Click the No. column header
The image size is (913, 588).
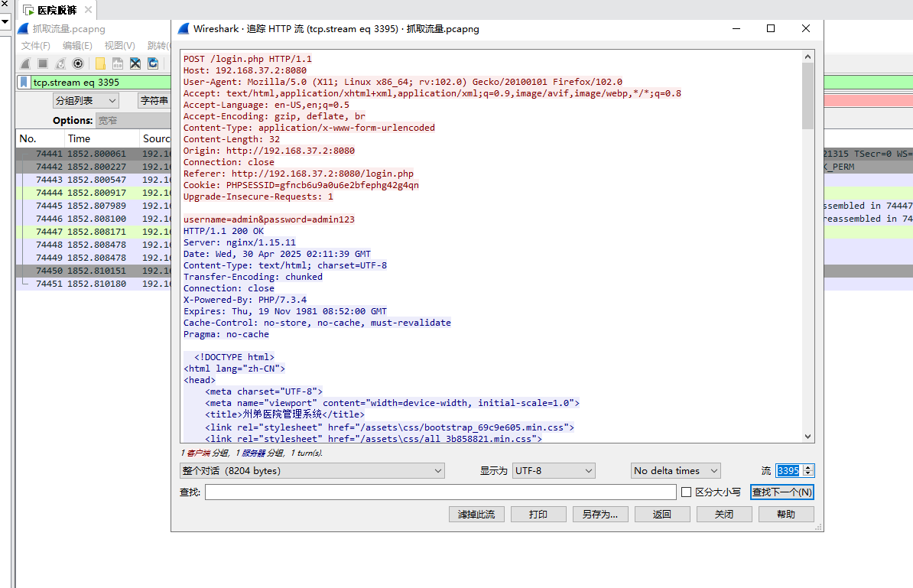[40, 138]
